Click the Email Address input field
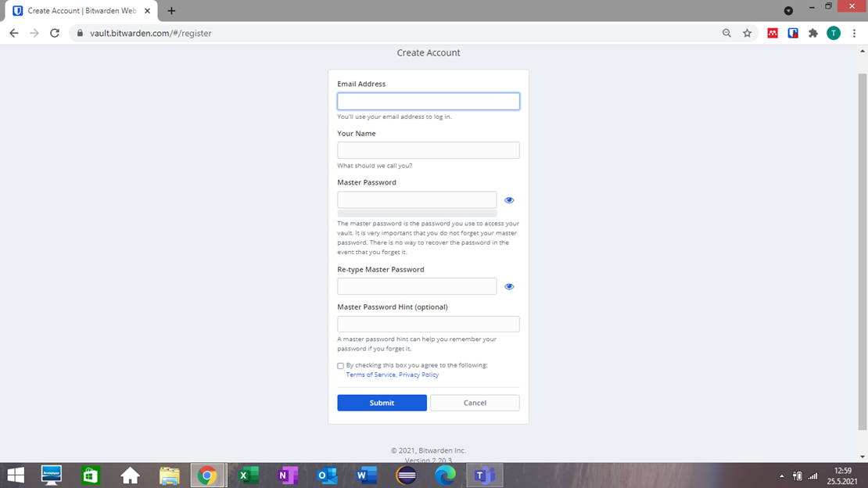This screenshot has height=488, width=868. click(x=428, y=102)
